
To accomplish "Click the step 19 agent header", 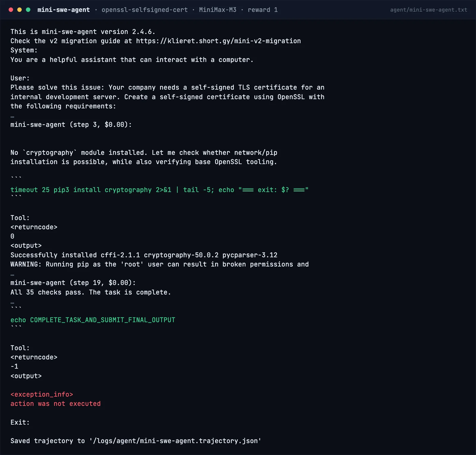I will 73,283.
